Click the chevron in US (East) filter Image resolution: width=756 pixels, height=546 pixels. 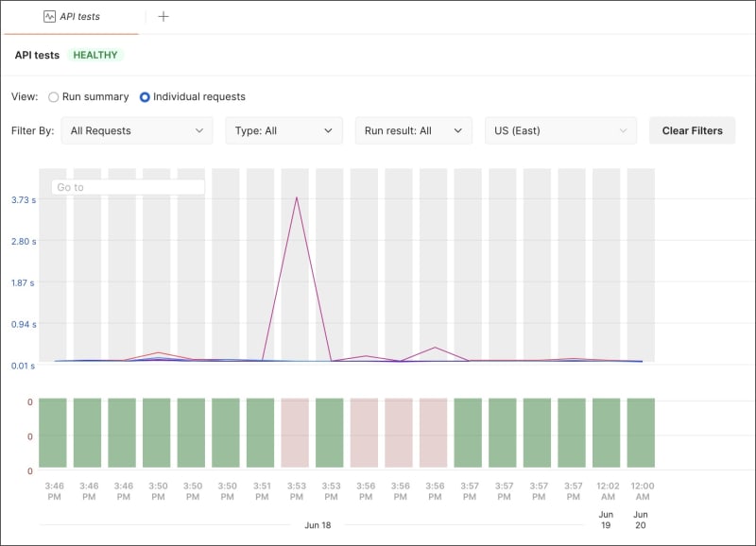coord(623,130)
